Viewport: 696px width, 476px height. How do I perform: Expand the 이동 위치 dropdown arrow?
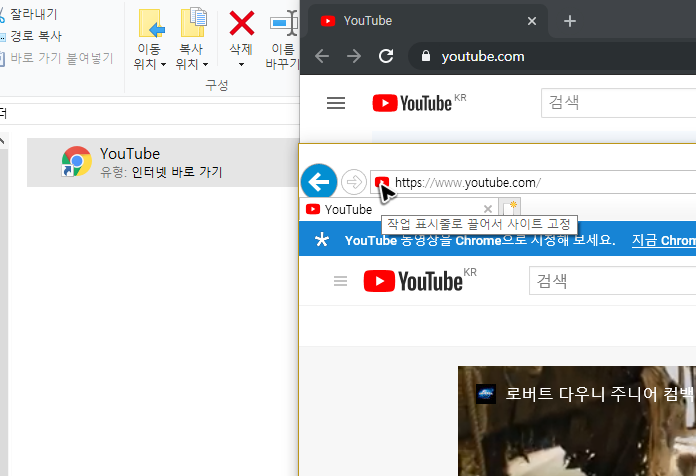click(163, 65)
